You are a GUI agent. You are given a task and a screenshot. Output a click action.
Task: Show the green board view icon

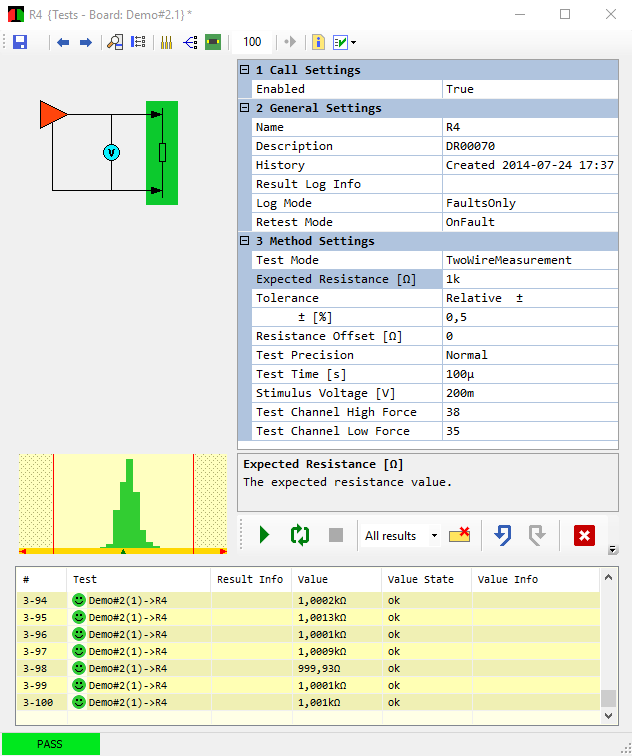point(213,42)
